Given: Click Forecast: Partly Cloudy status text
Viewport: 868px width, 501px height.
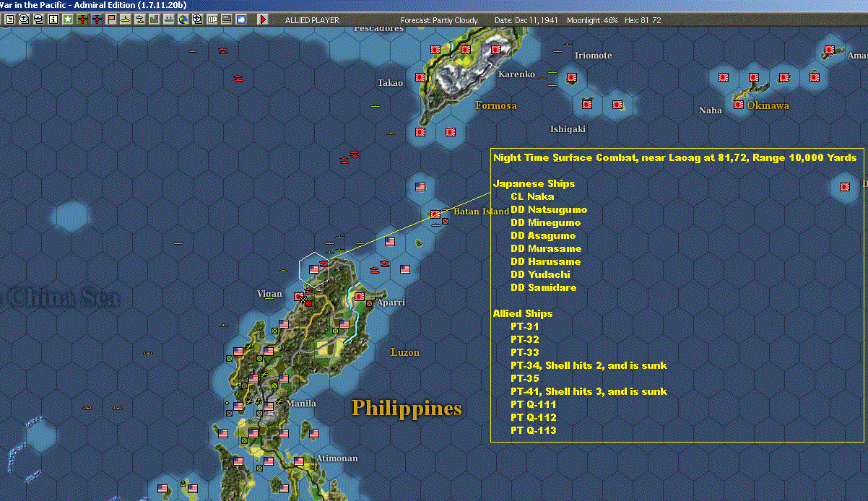Looking at the screenshot, I should point(439,20).
